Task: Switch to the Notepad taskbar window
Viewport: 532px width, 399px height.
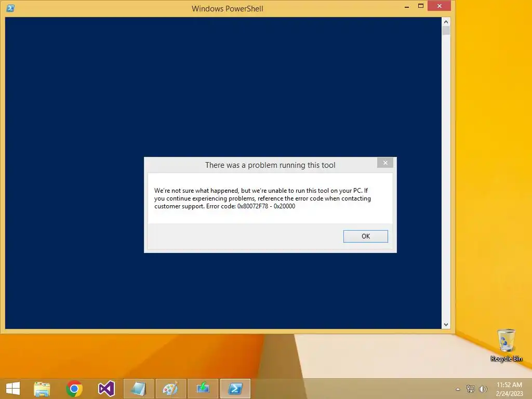Action: pos(138,389)
